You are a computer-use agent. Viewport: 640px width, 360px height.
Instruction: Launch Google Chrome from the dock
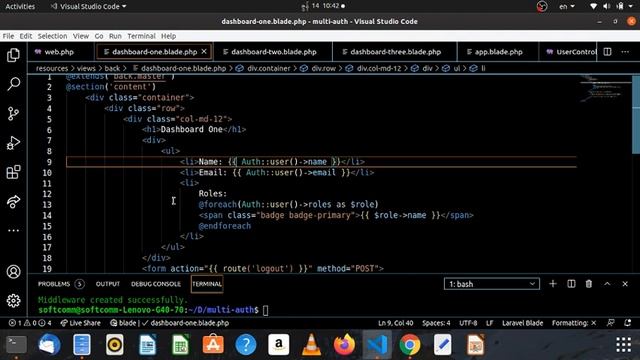[410, 345]
